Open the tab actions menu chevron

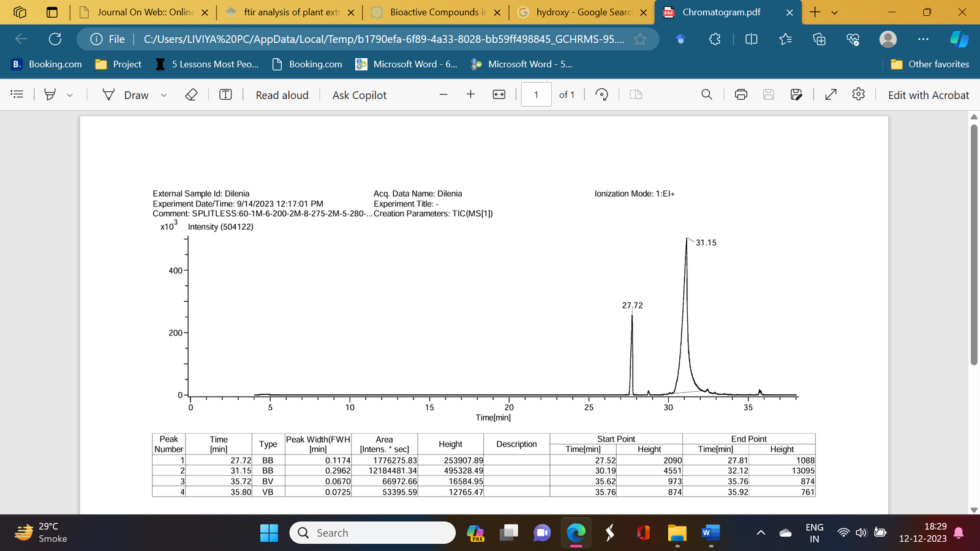pos(834,12)
